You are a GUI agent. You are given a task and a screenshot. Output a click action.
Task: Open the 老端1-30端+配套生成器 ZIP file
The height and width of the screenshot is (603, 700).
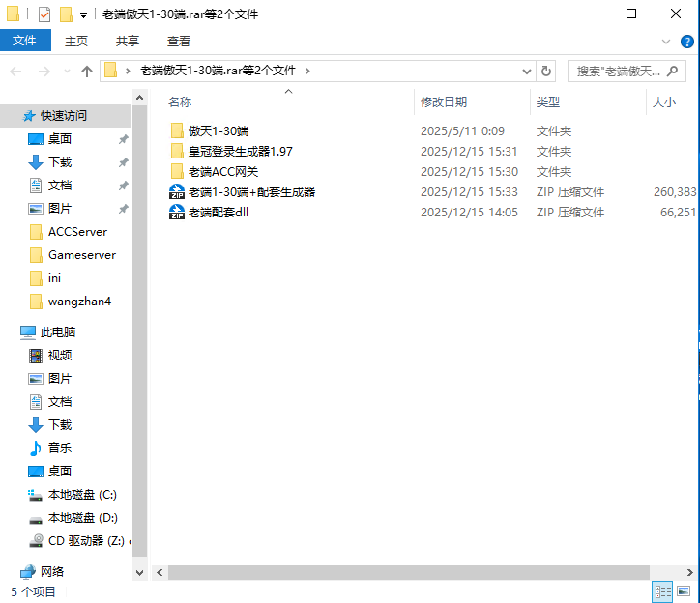click(251, 191)
